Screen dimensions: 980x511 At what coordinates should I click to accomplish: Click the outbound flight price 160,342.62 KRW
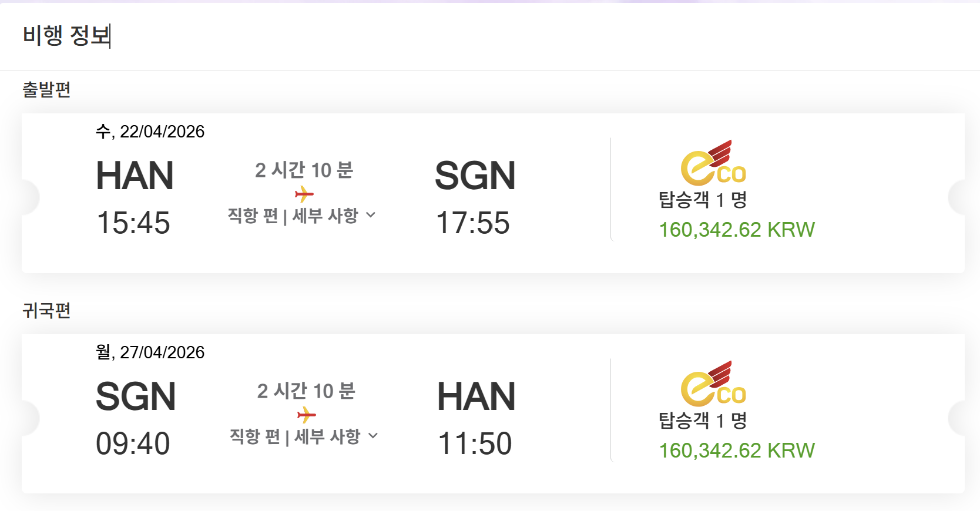tap(736, 230)
